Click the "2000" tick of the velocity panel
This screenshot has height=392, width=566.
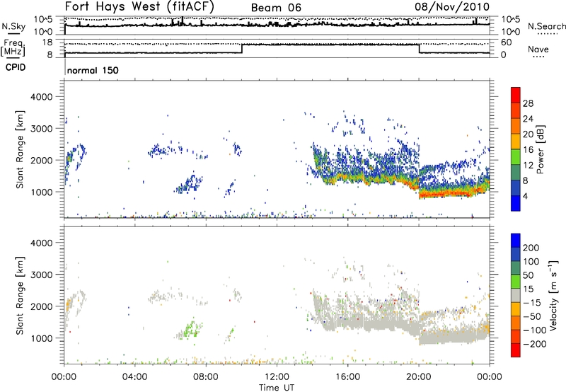click(x=41, y=306)
